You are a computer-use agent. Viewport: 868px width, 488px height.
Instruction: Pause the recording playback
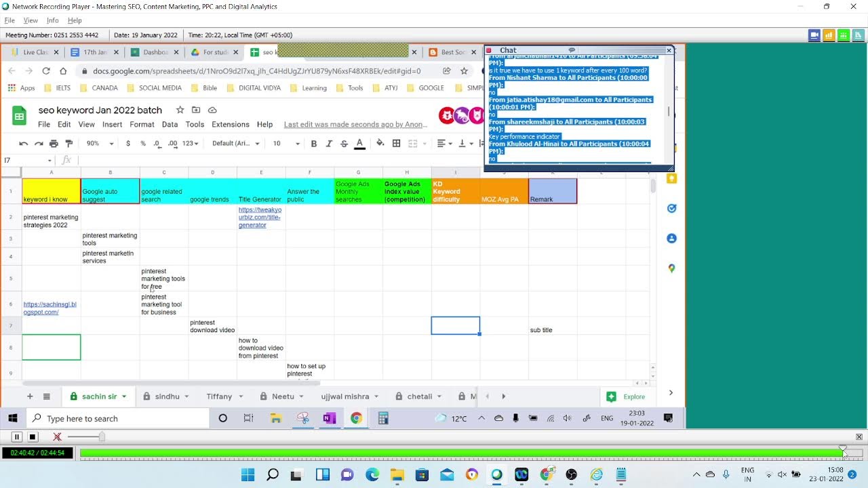coord(17,437)
